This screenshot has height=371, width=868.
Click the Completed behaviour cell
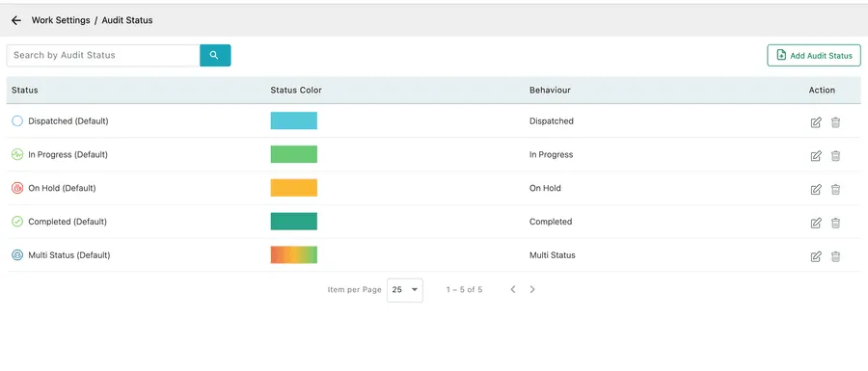click(x=551, y=222)
